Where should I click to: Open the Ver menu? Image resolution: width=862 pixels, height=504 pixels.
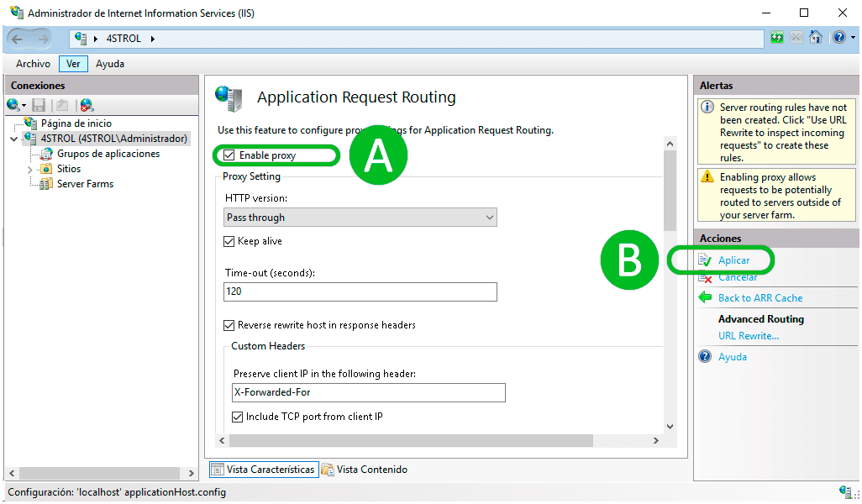click(x=73, y=64)
